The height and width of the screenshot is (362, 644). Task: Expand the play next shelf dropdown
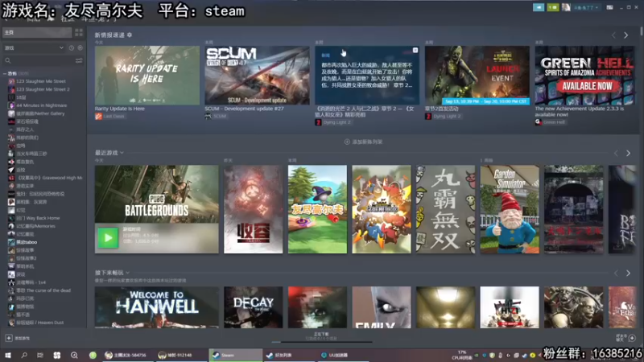[128, 273]
